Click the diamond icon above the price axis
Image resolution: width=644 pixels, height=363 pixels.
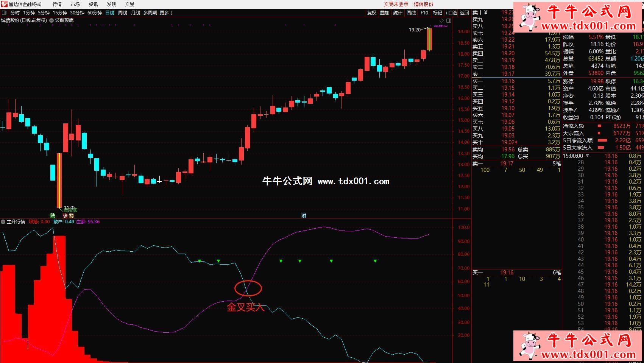[441, 20]
